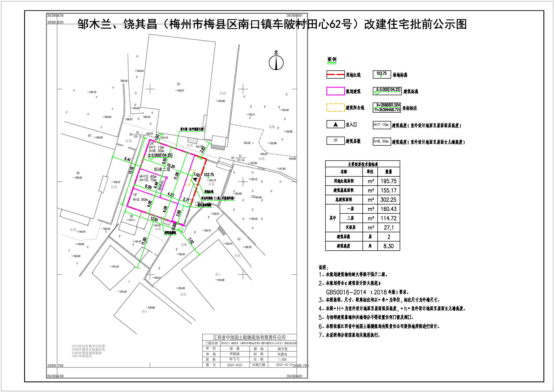Click the 图号 value 2023-1018

(234, 365)
